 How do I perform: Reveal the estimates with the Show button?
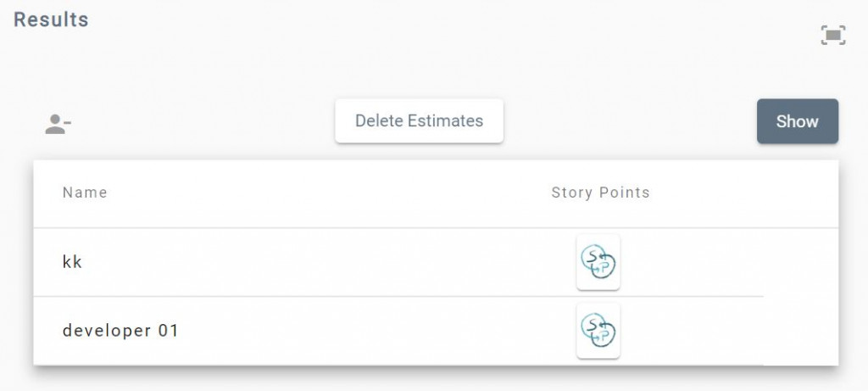pyautogui.click(x=797, y=121)
